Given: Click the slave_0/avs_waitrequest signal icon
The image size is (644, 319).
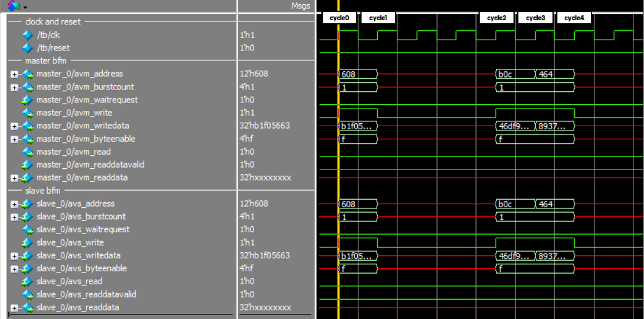Looking at the screenshot, I should (x=28, y=230).
